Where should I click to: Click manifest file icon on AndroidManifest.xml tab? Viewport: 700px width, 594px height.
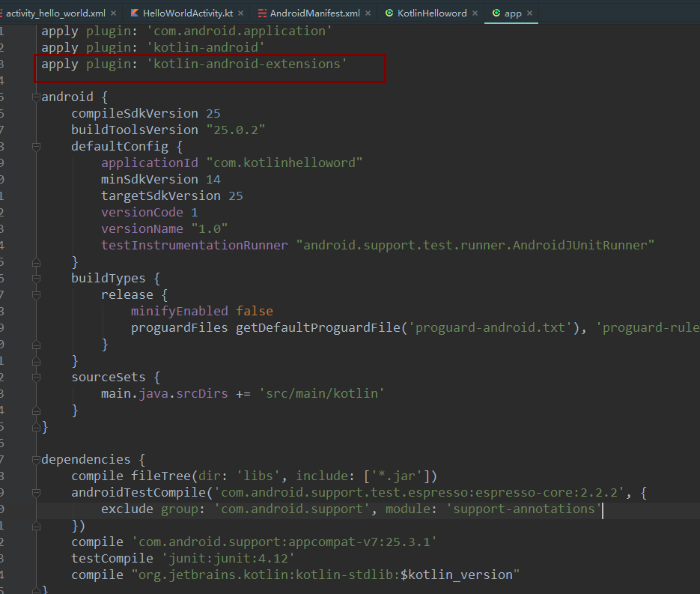(x=262, y=13)
